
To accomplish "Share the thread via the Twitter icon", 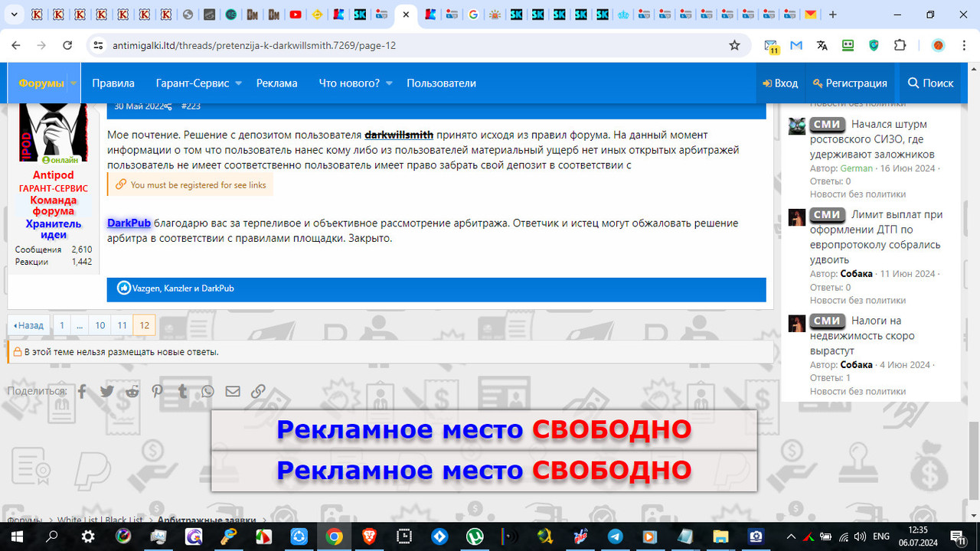I will [x=106, y=391].
